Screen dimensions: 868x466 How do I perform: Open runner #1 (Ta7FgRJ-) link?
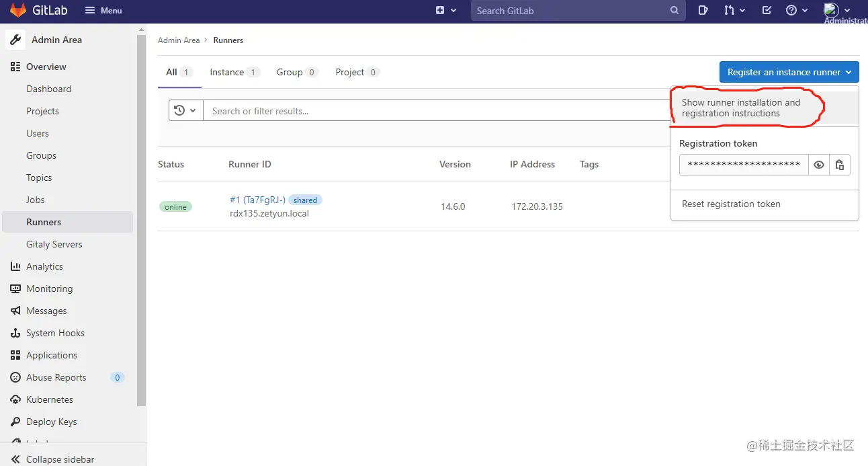click(257, 200)
